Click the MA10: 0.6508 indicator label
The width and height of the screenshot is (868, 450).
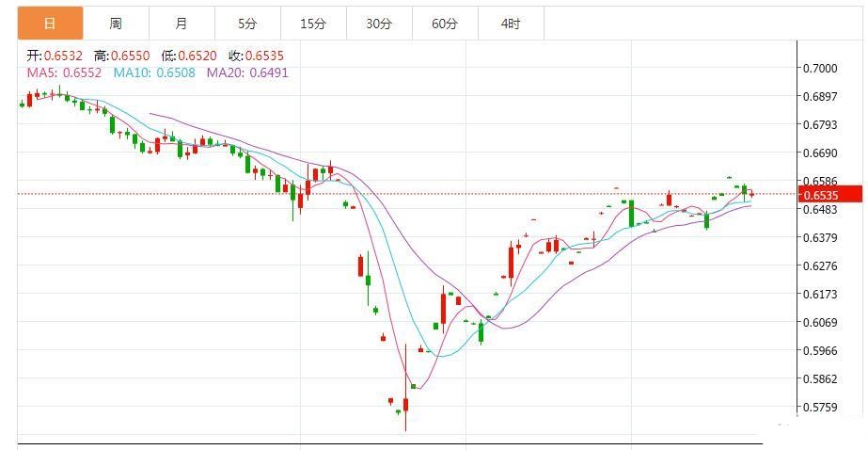pos(154,72)
